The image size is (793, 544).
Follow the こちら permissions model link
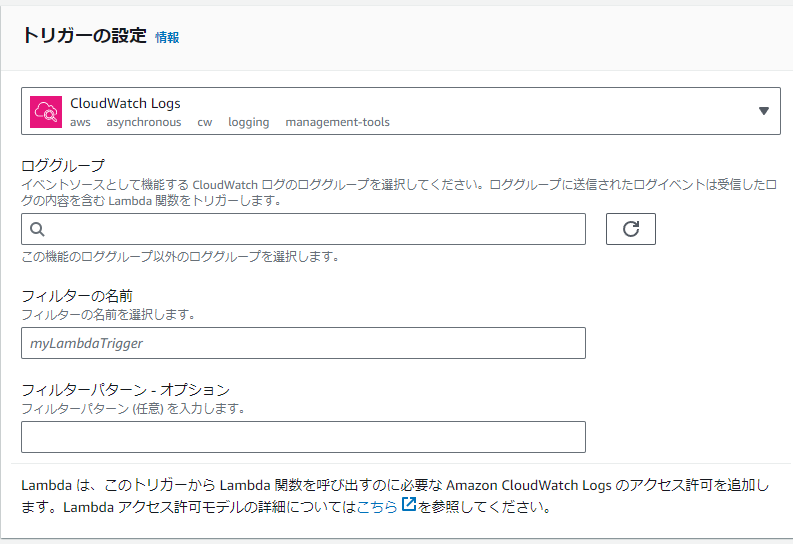click(x=377, y=507)
